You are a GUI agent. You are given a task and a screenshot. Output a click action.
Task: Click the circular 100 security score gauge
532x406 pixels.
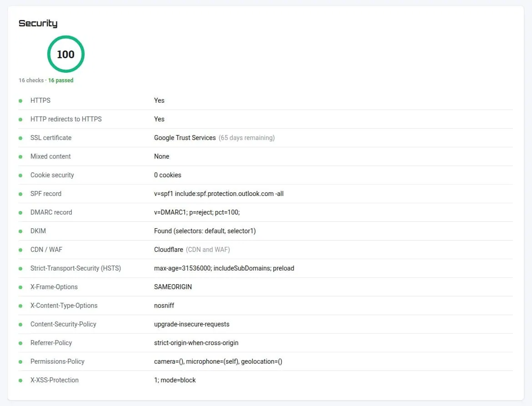[65, 54]
